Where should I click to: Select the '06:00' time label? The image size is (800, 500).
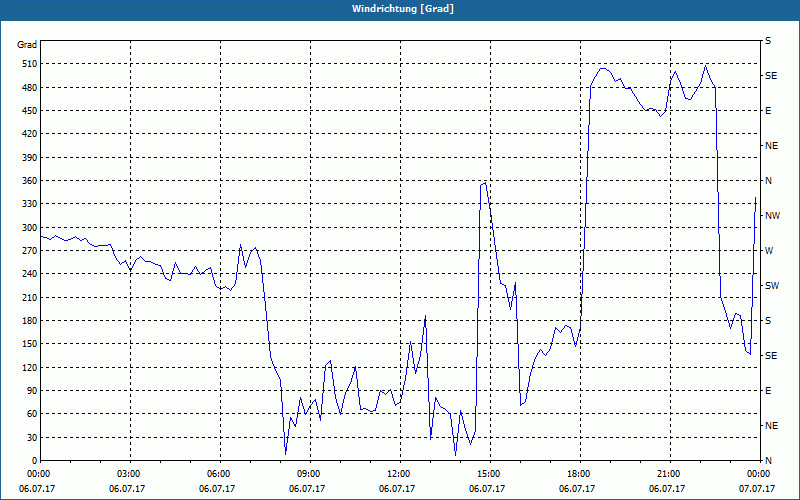click(217, 473)
